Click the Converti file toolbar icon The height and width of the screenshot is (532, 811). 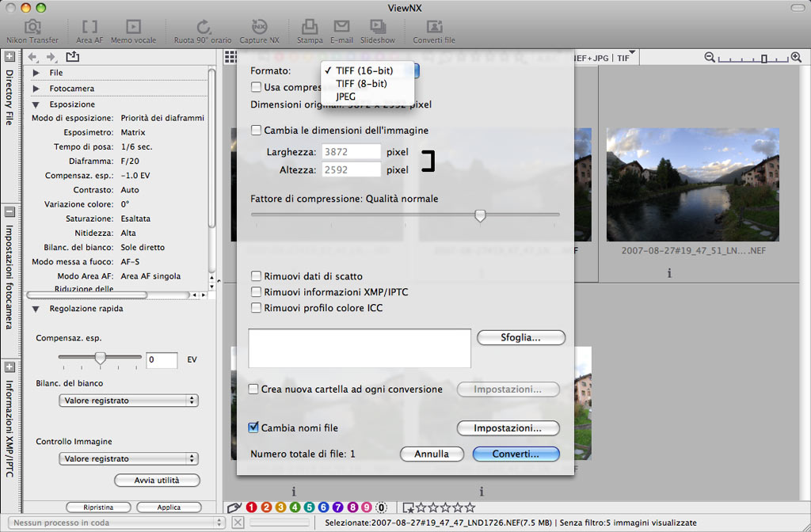434,32
